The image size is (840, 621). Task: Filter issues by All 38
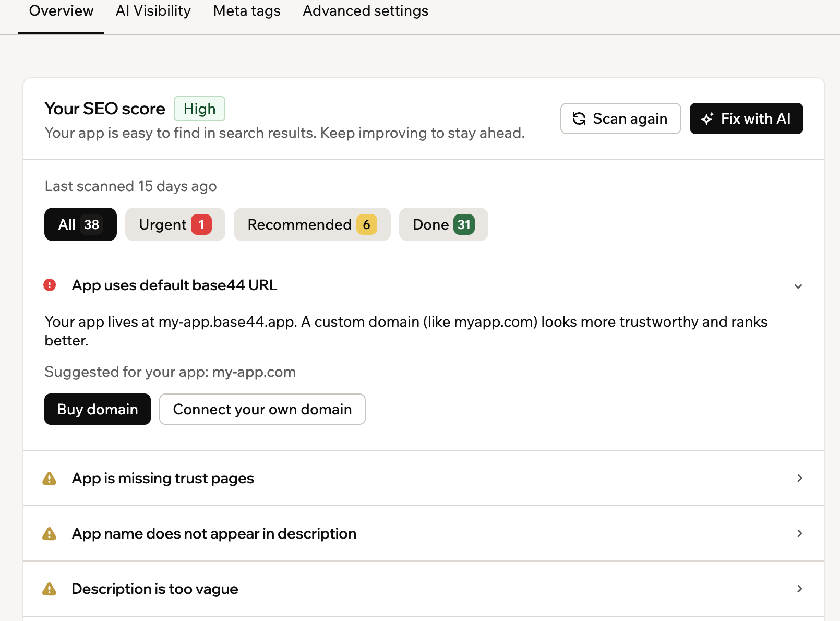click(x=80, y=224)
